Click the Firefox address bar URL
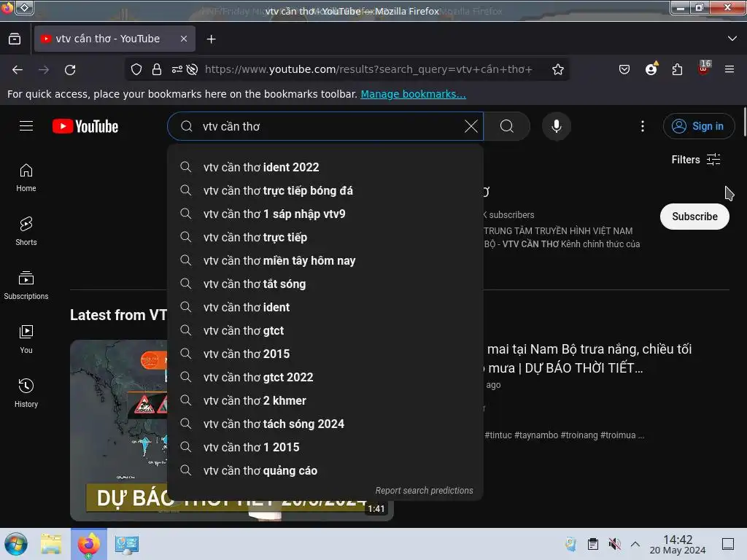Image resolution: width=747 pixels, height=560 pixels. (x=368, y=69)
